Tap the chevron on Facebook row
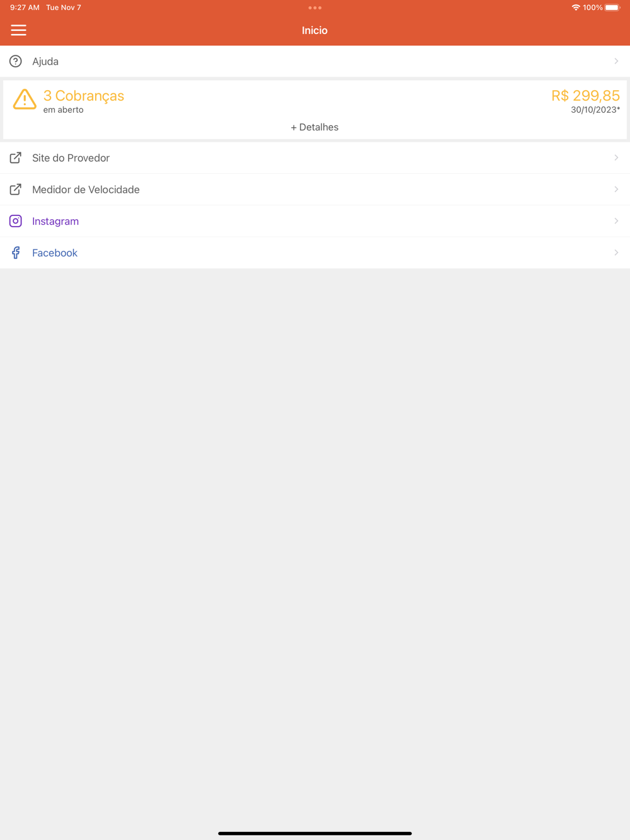630x840 pixels. (x=616, y=253)
